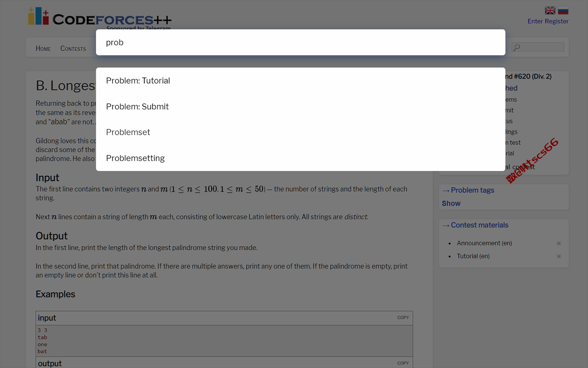Switch language with the English flag icon

click(x=550, y=11)
